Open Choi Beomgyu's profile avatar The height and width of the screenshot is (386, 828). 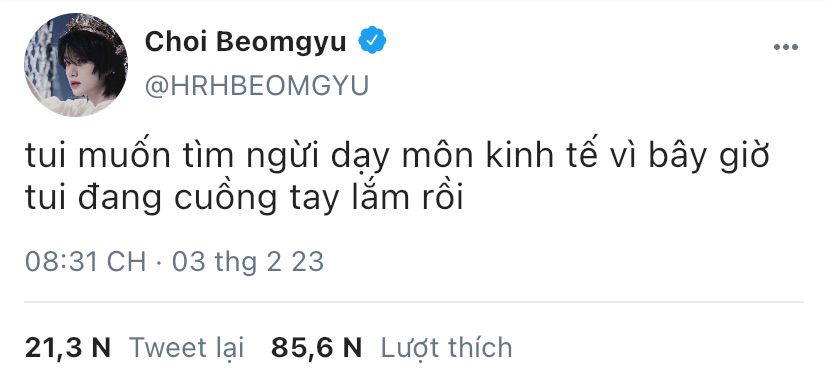pyautogui.click(x=76, y=64)
